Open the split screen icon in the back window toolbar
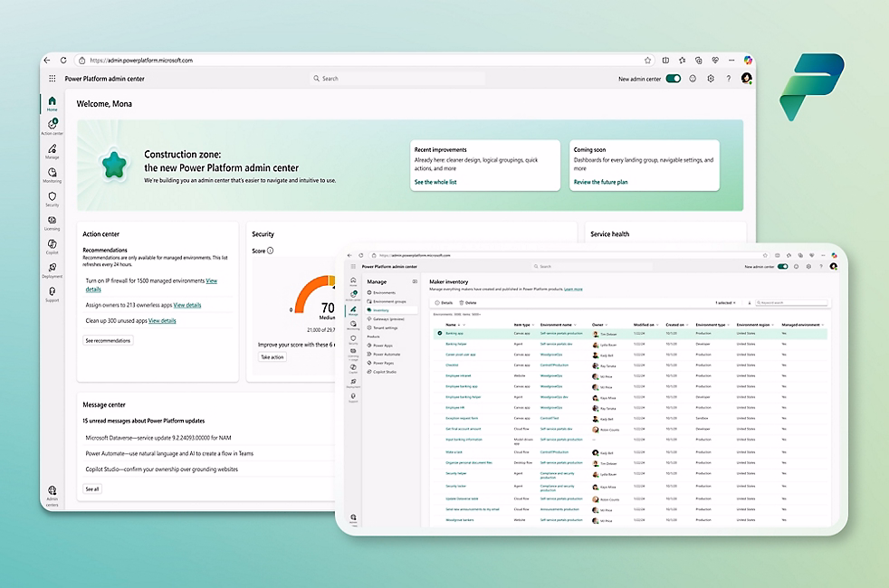 (x=665, y=60)
